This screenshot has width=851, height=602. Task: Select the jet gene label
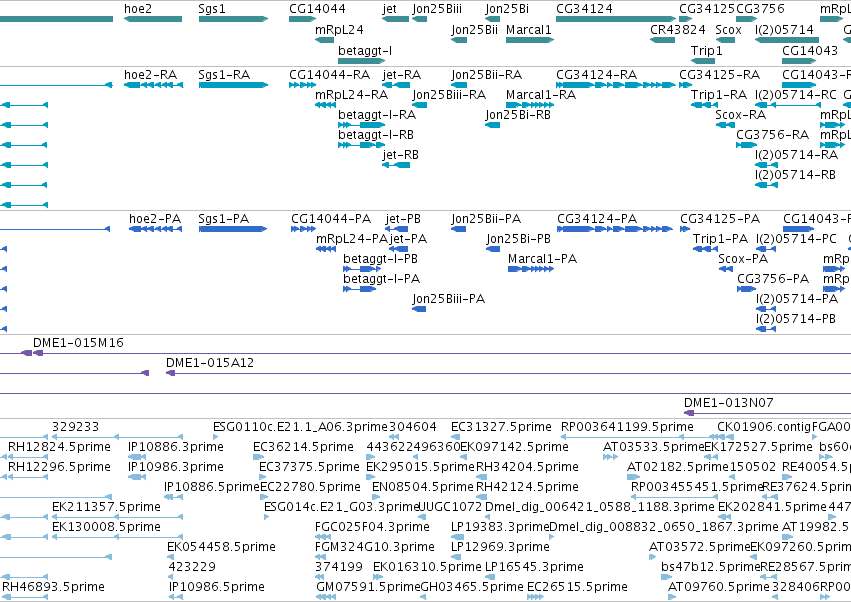(390, 9)
